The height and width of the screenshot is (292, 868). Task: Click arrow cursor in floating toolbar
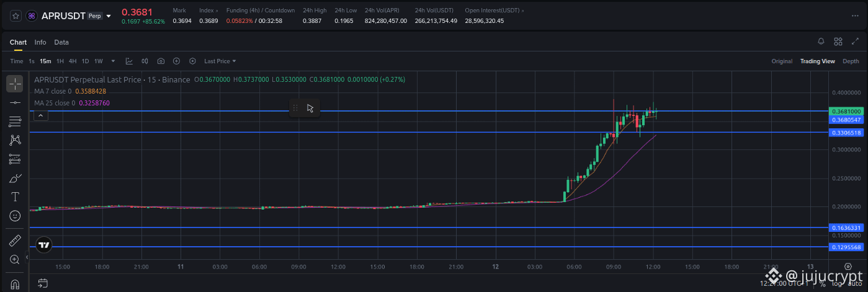310,108
